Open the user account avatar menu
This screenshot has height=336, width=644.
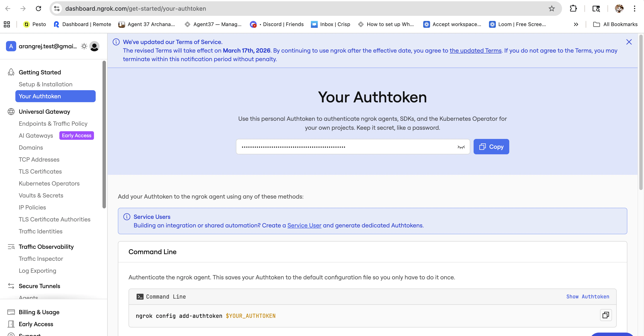pos(94,46)
